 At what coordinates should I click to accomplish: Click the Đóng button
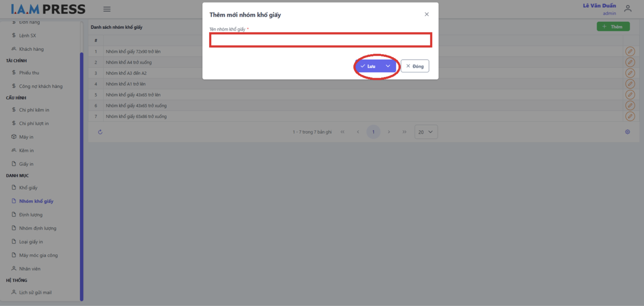pyautogui.click(x=415, y=66)
